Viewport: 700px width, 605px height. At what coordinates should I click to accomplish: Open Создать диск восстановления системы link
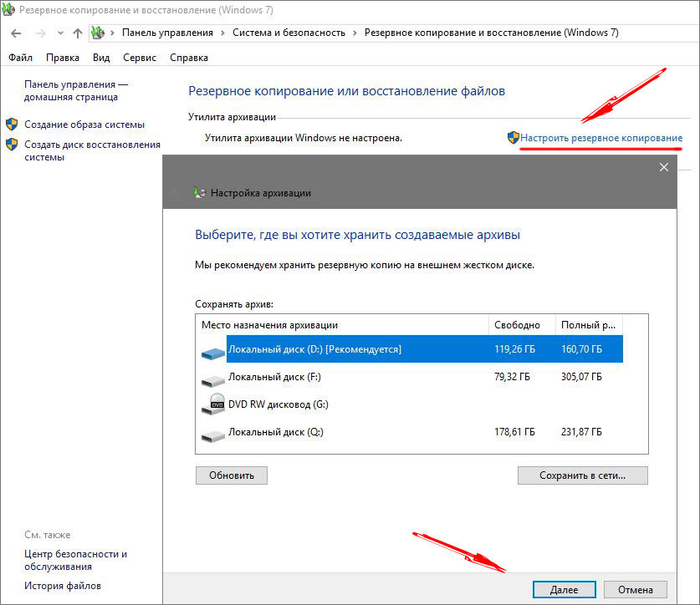pyautogui.click(x=92, y=150)
